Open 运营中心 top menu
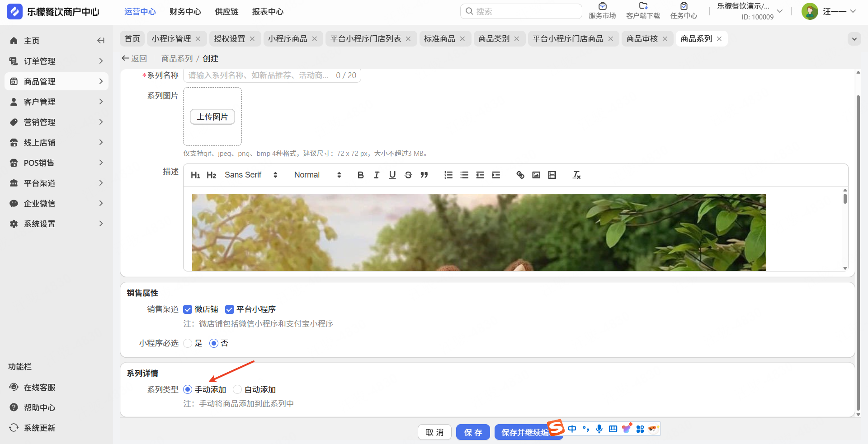This screenshot has height=444, width=868. (140, 12)
